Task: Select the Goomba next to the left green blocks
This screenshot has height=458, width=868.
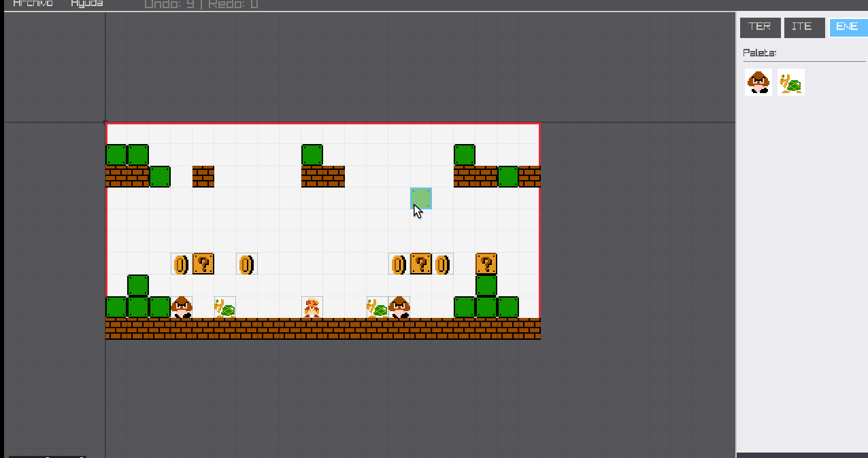Action: [182, 307]
